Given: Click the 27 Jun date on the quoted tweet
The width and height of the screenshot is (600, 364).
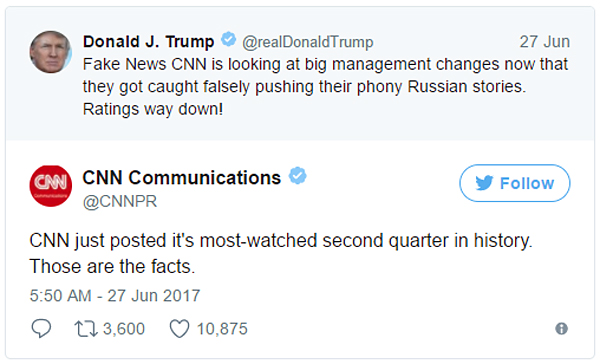Looking at the screenshot, I should pos(545,41).
